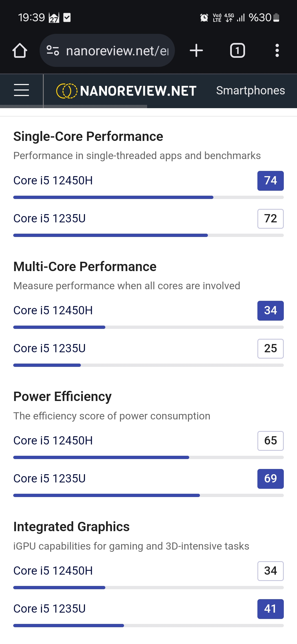Tap the nanoreview.net address bar
Viewport: 297px width, 644px height.
(117, 51)
